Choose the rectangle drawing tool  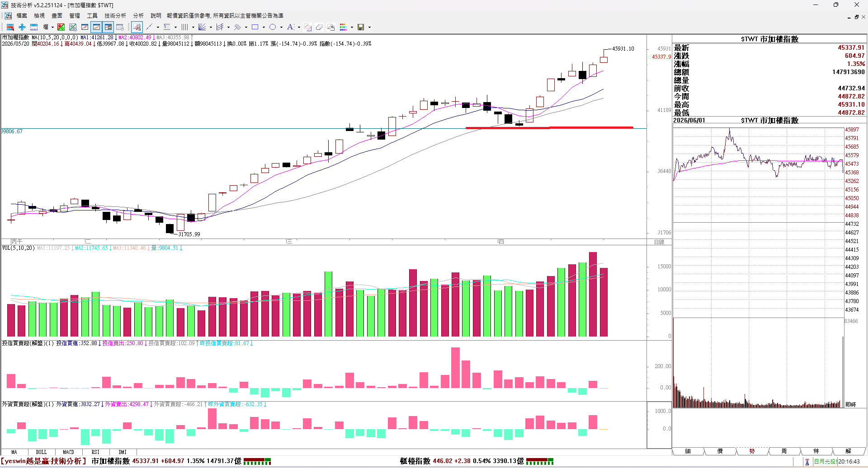255,27
